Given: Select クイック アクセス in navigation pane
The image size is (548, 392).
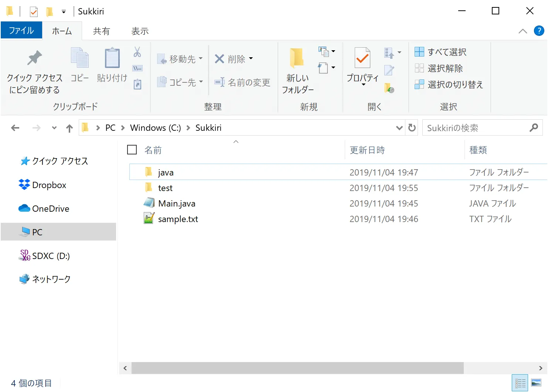Looking at the screenshot, I should pos(54,161).
